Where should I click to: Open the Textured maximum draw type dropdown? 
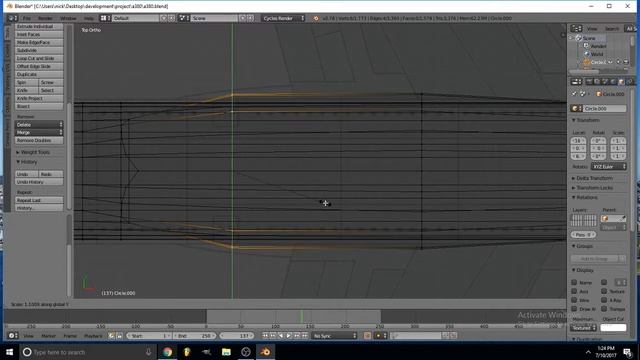(x=584, y=328)
